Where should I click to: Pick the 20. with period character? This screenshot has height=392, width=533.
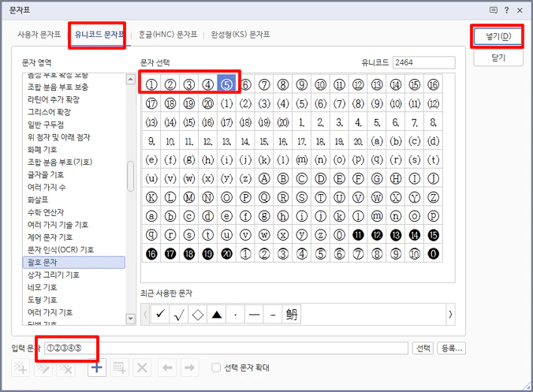358,140
